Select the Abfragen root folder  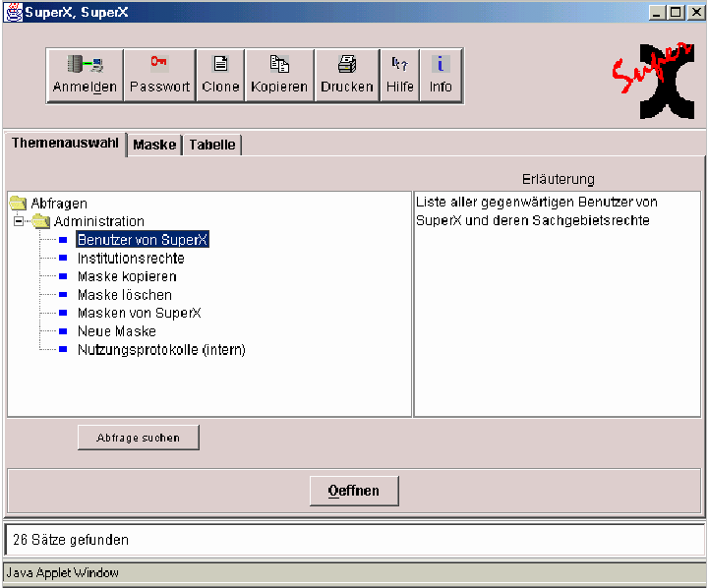(x=58, y=204)
